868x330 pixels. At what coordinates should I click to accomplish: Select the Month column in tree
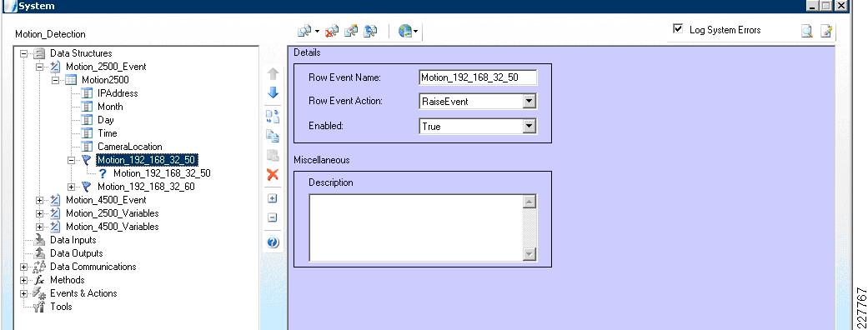110,107
